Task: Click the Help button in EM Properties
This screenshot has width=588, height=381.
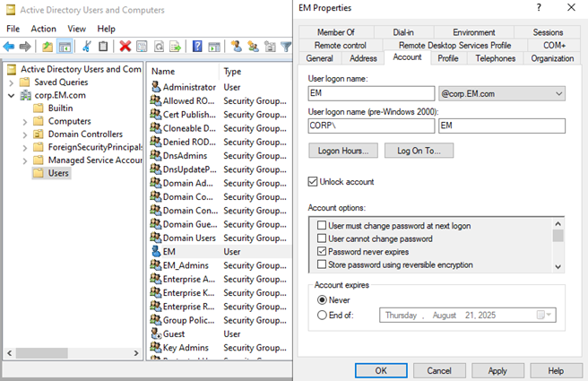Action: click(556, 370)
